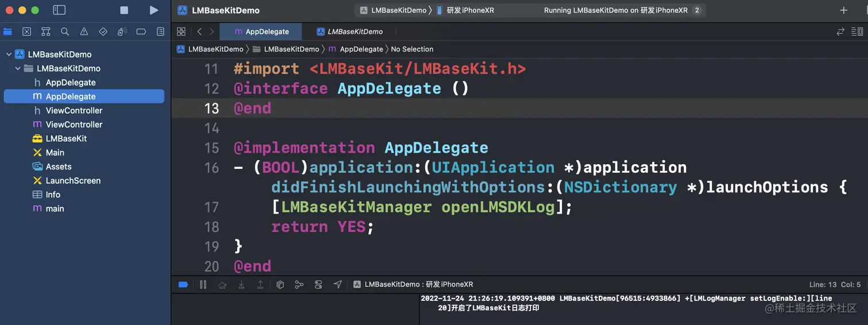Go forward in editor history

(212, 32)
